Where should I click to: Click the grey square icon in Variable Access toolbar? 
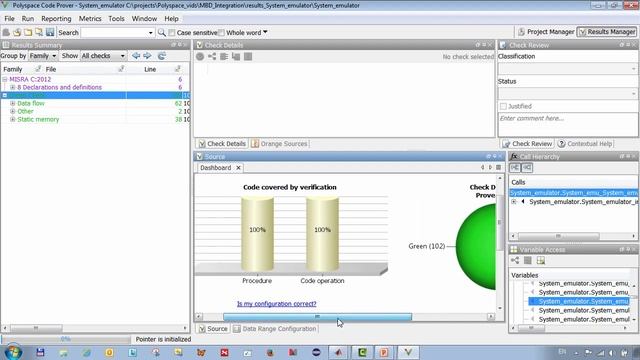point(528,260)
